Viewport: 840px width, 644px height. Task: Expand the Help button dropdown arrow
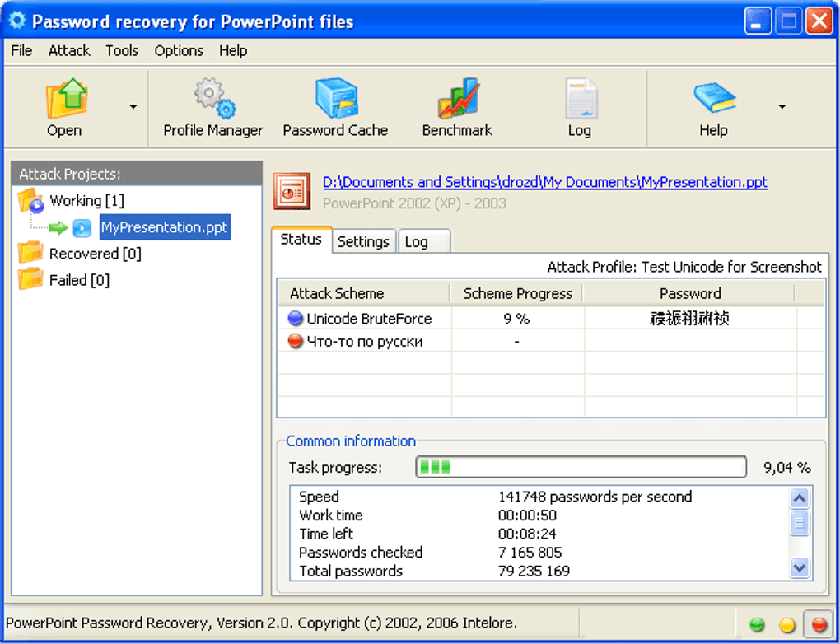(x=782, y=106)
